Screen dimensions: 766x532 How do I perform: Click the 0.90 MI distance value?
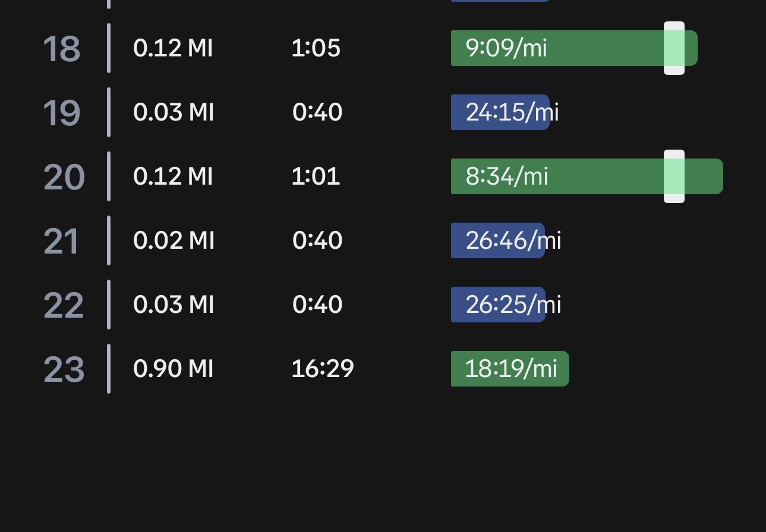[x=173, y=369]
